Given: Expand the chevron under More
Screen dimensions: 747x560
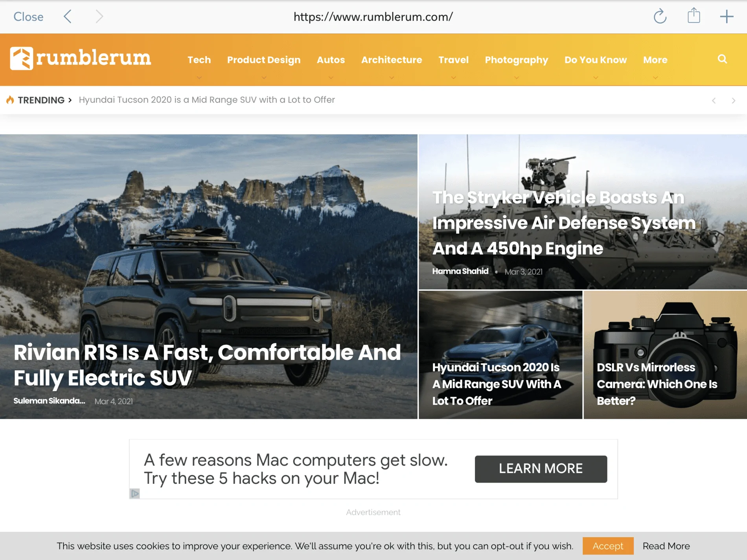Looking at the screenshot, I should [x=655, y=78].
